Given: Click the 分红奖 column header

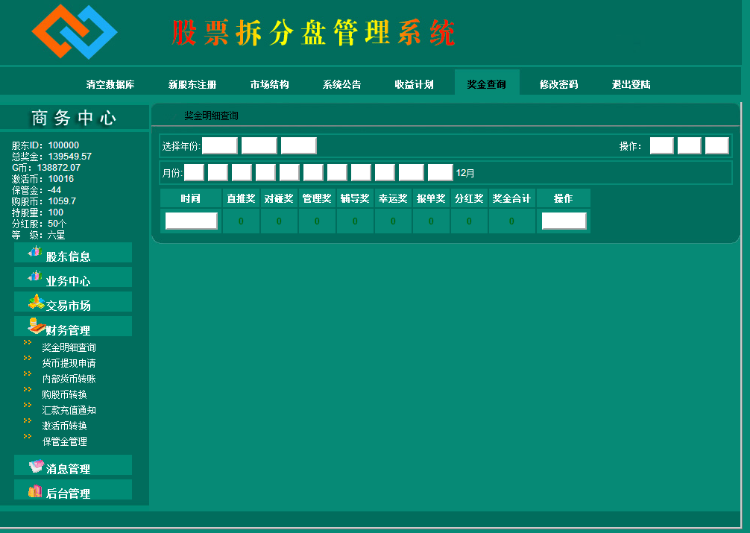Looking at the screenshot, I should click(x=469, y=199).
